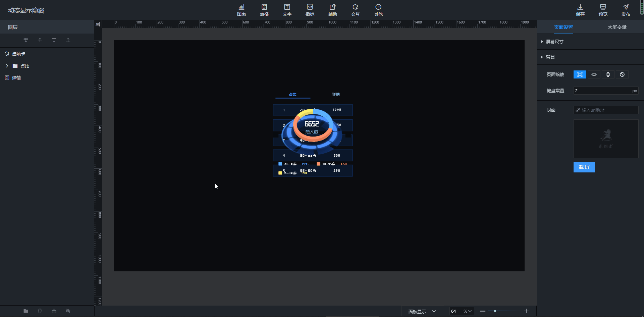Open the 表格 table components menu
Screen dimensions: 644x317
pyautogui.click(x=264, y=10)
